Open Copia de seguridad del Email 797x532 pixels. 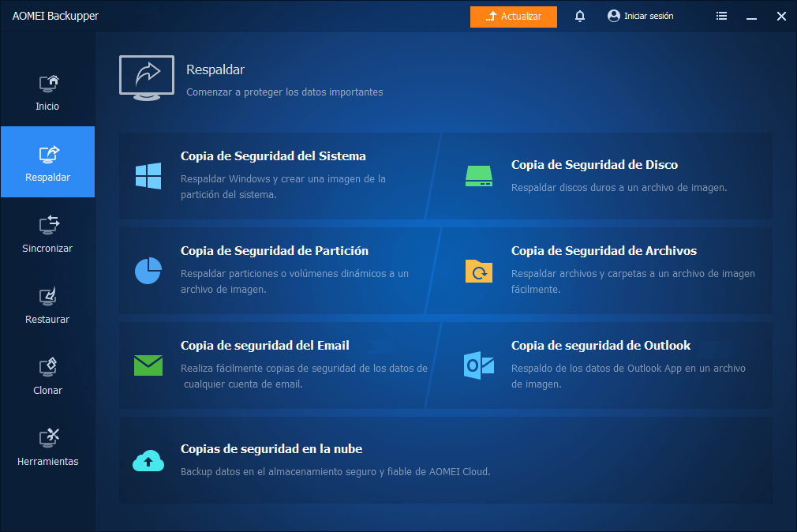coord(265,346)
